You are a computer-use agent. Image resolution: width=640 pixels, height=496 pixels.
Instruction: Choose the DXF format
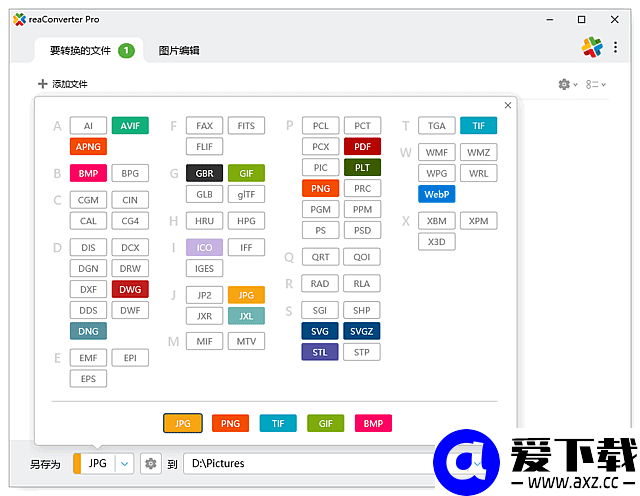click(x=88, y=289)
